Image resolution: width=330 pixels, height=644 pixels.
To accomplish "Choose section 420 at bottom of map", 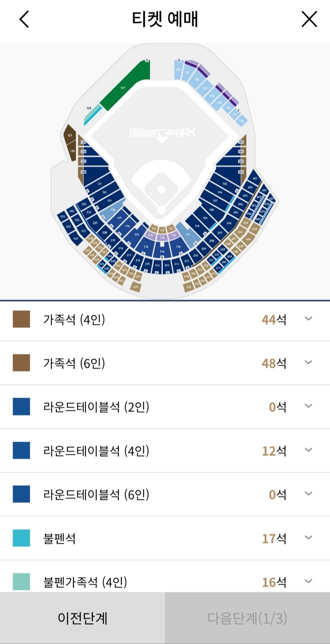I will click(135, 287).
